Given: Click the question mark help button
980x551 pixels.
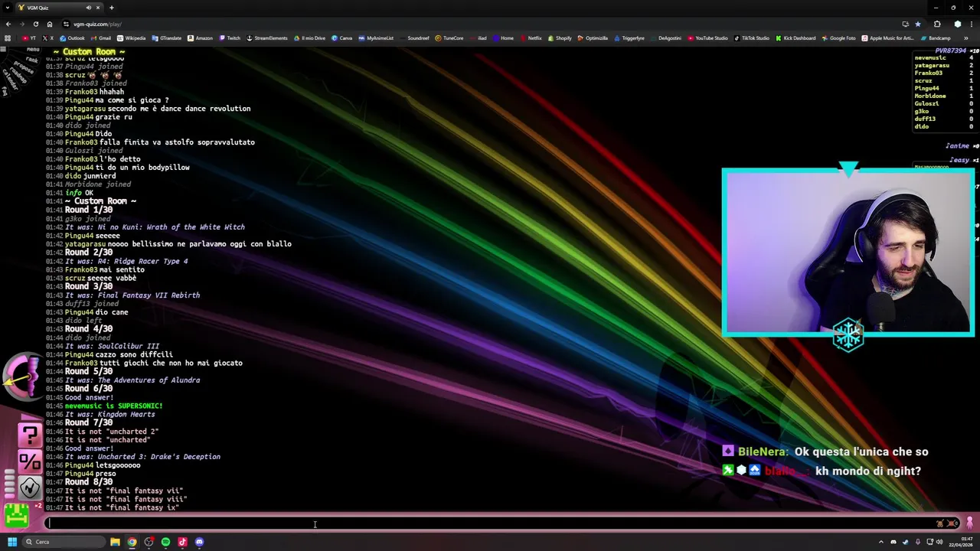Looking at the screenshot, I should pos(30,435).
